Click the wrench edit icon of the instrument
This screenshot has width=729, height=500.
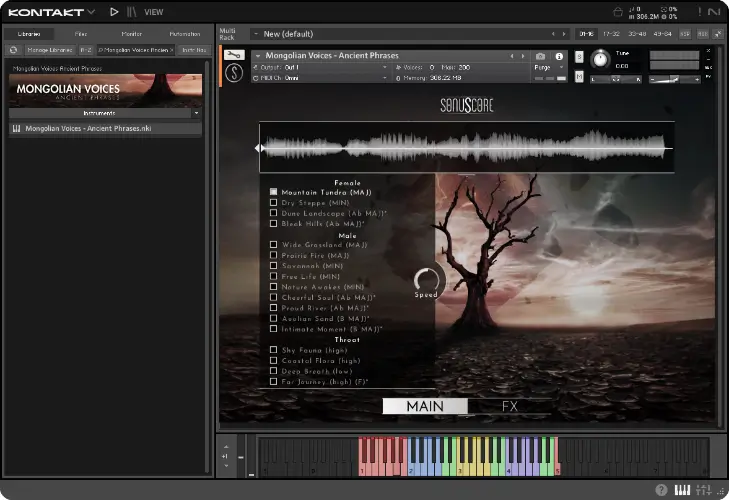tap(233, 55)
